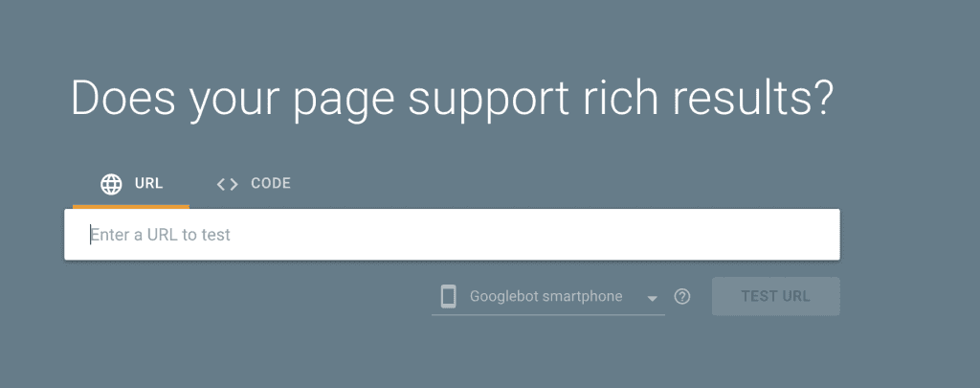
Task: Open the question mark help icon
Action: click(x=682, y=297)
